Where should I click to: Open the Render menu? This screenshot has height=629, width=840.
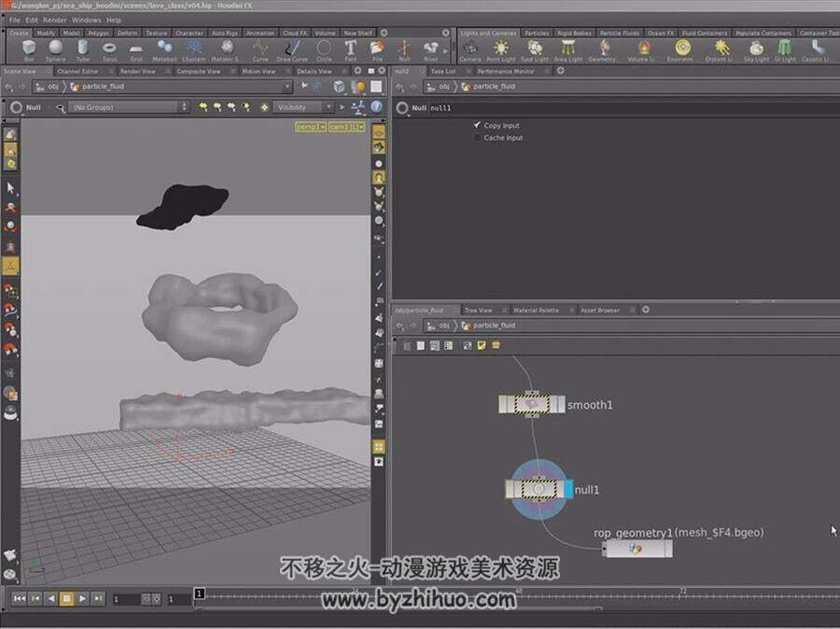click(x=55, y=20)
